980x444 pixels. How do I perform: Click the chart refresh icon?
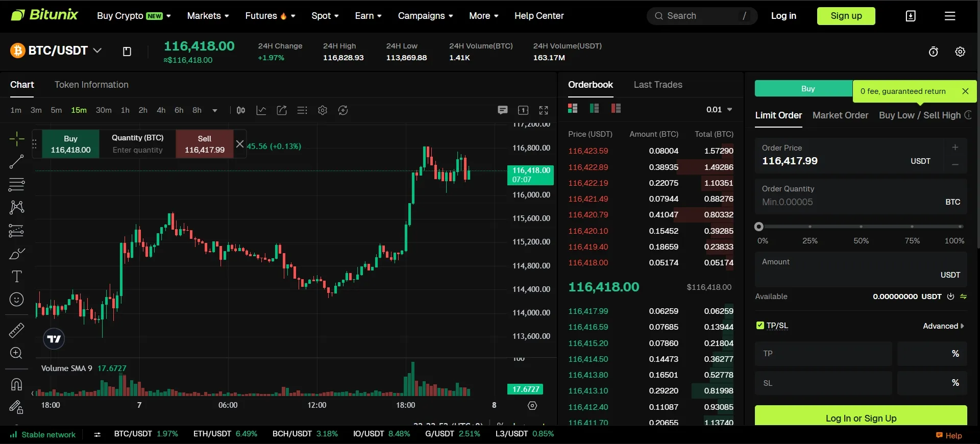(343, 110)
